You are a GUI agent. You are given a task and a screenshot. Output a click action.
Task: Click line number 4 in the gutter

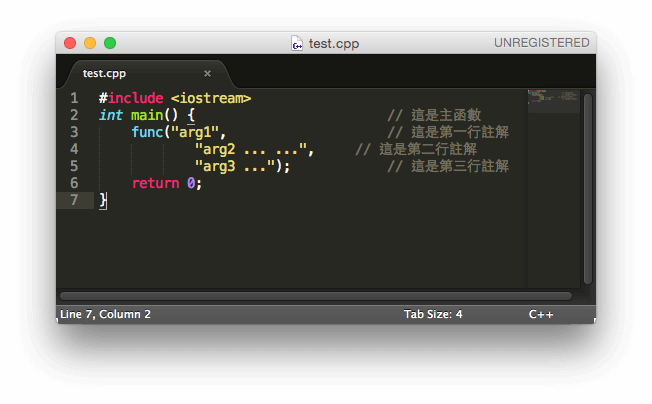click(x=74, y=149)
